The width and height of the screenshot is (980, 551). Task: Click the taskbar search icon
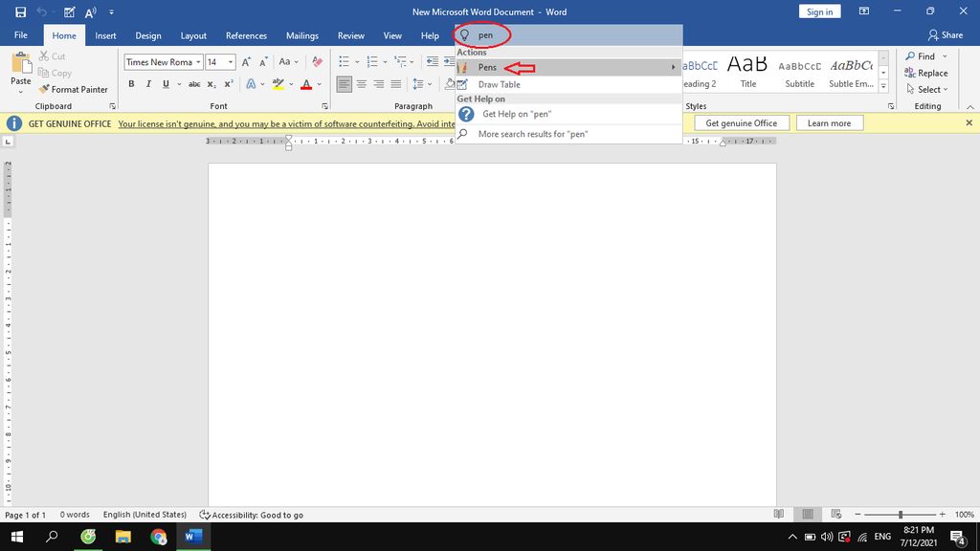point(53,537)
